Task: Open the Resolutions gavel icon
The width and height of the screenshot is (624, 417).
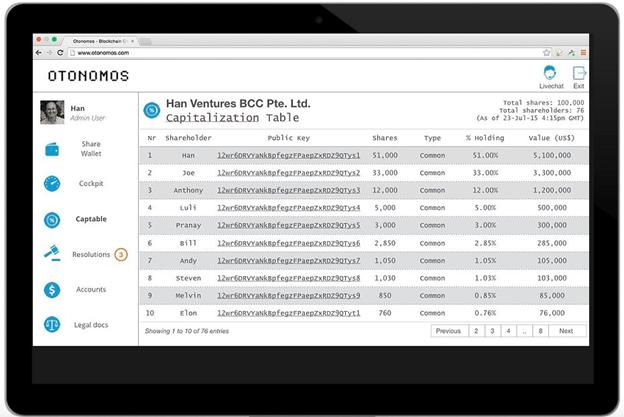Action: [x=52, y=253]
